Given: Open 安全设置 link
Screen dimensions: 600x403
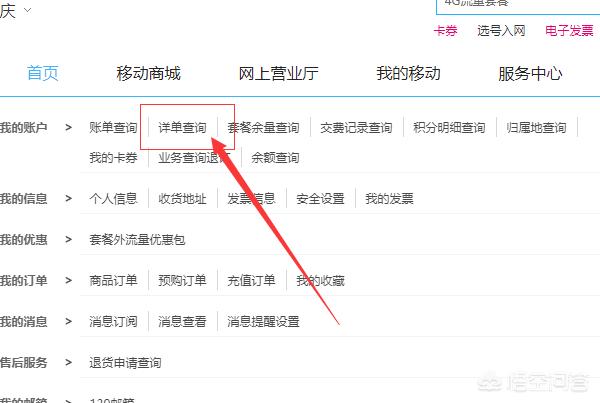Looking at the screenshot, I should click(321, 198).
